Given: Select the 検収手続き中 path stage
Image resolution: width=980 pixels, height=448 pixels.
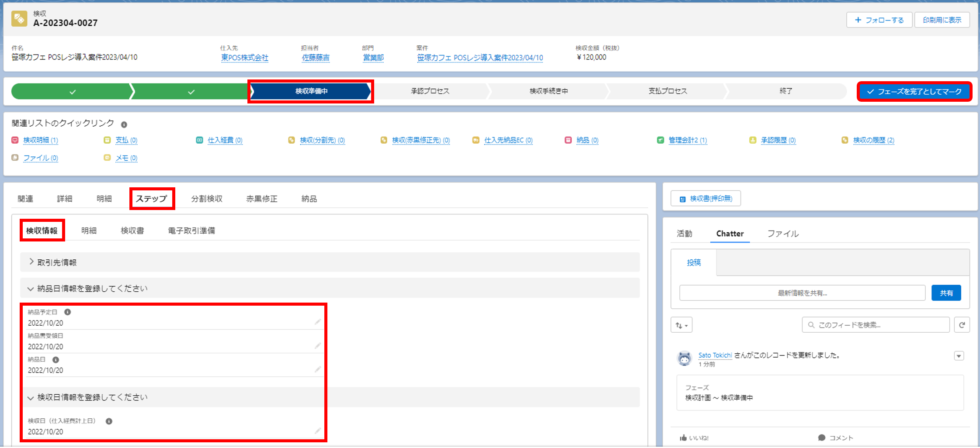Looking at the screenshot, I should (x=549, y=91).
